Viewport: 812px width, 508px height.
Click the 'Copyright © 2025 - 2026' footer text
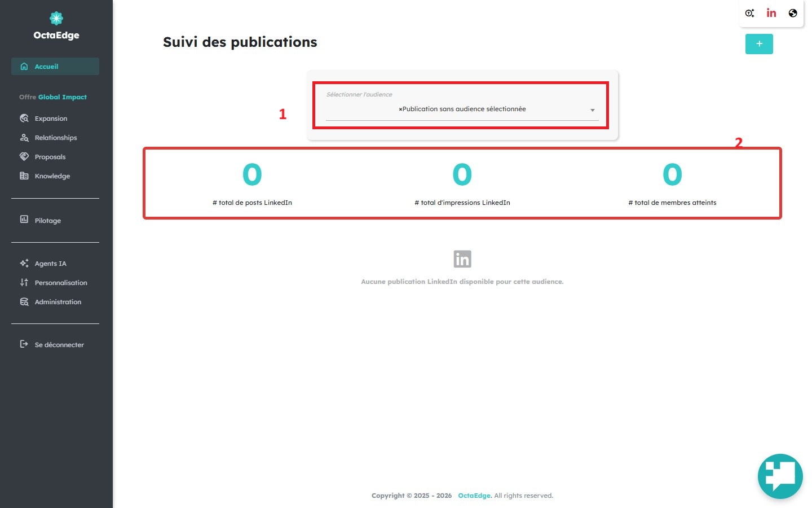(x=412, y=496)
